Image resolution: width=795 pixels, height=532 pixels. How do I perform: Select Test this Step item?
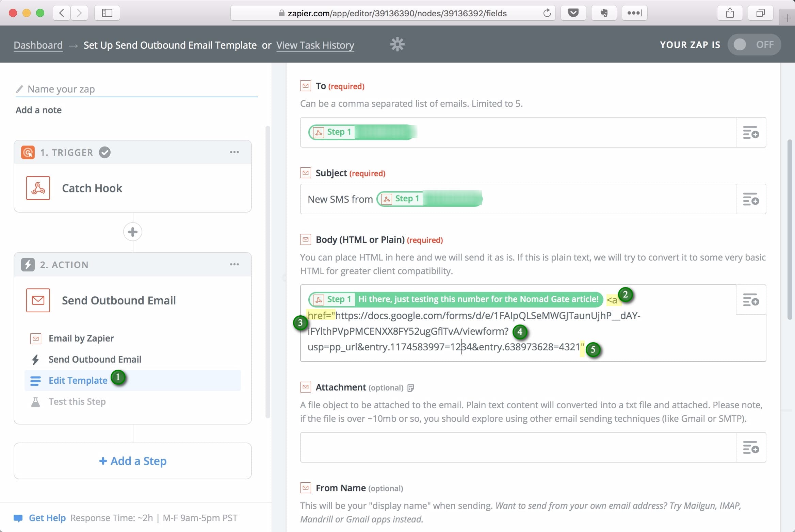coord(77,401)
